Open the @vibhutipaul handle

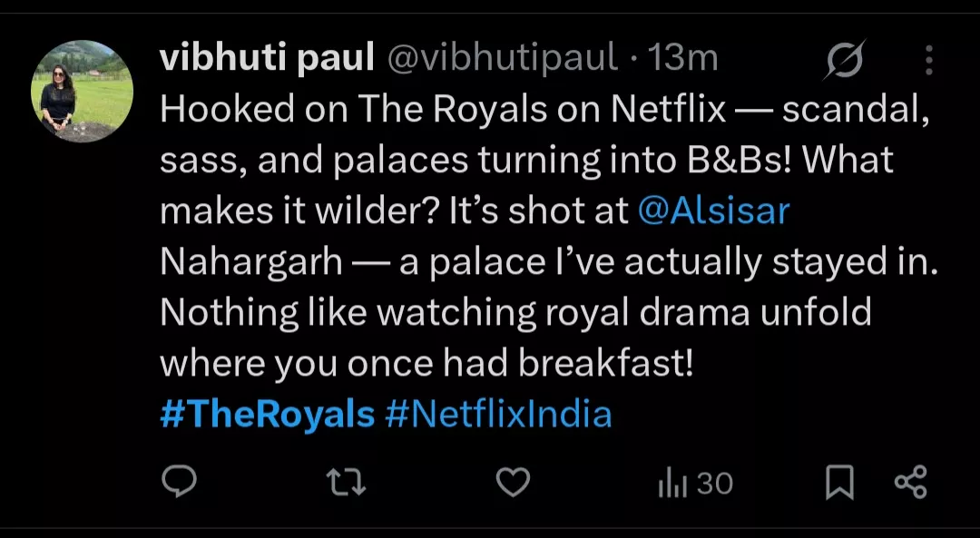coord(503,59)
